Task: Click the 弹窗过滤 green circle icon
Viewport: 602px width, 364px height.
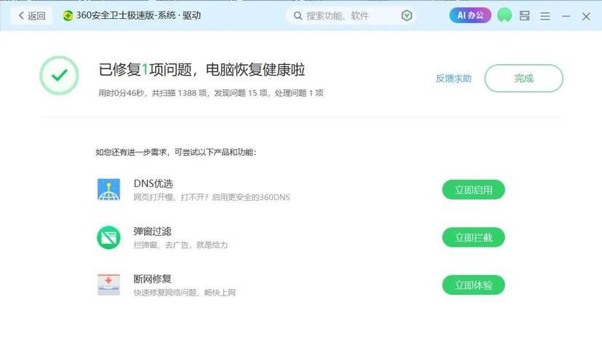Action: point(108,237)
